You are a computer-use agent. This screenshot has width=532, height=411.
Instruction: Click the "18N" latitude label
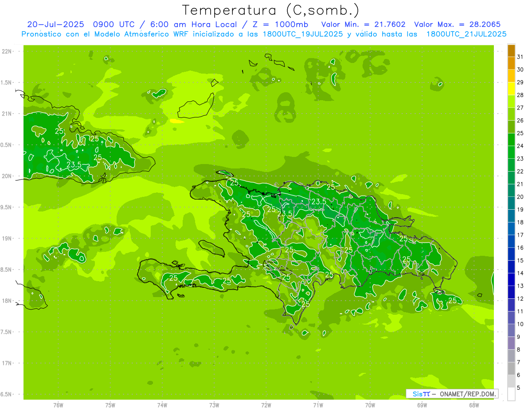click(7, 301)
